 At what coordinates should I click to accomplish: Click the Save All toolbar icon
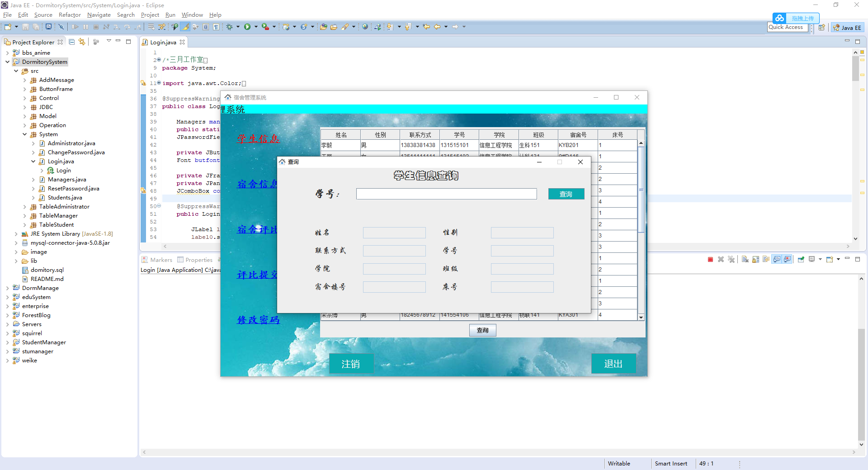point(36,27)
